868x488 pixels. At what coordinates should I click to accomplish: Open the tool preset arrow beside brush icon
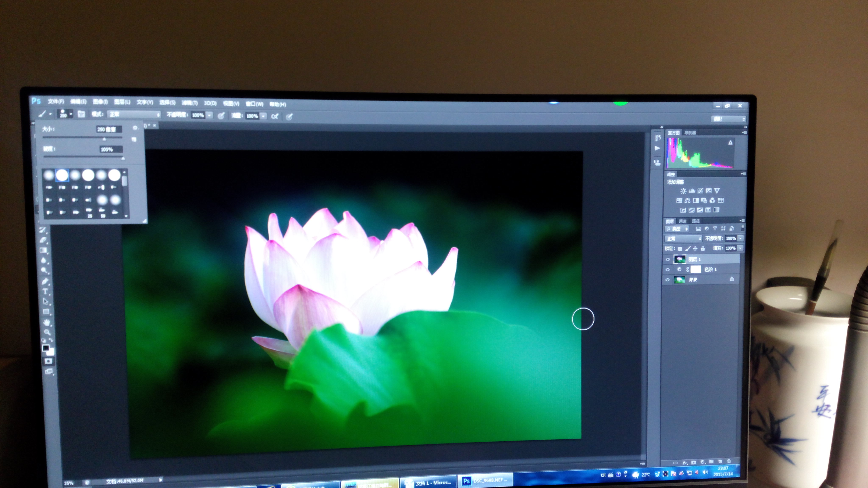point(51,114)
